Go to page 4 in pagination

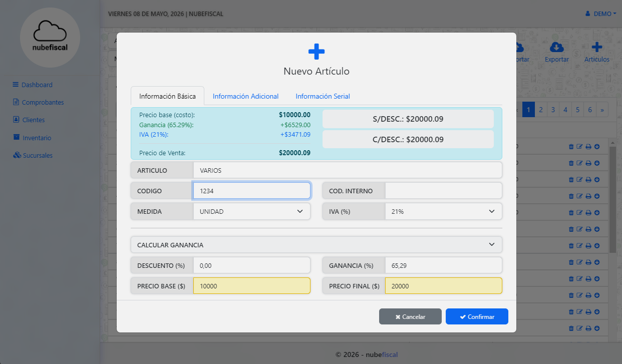(565, 109)
